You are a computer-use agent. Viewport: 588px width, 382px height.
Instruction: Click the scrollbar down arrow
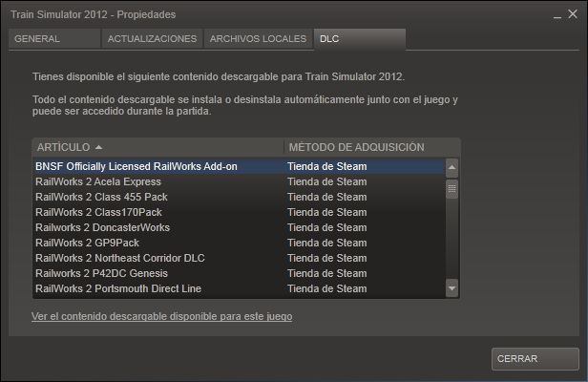(x=452, y=287)
